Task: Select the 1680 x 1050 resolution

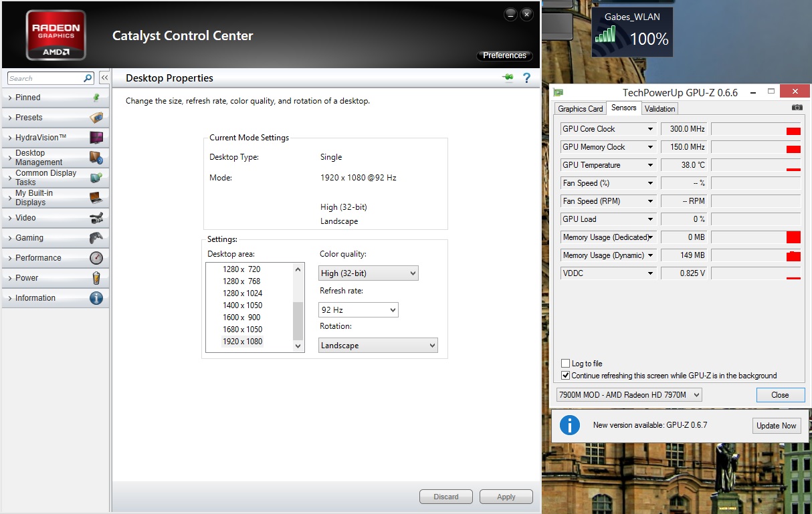Action: tap(242, 330)
